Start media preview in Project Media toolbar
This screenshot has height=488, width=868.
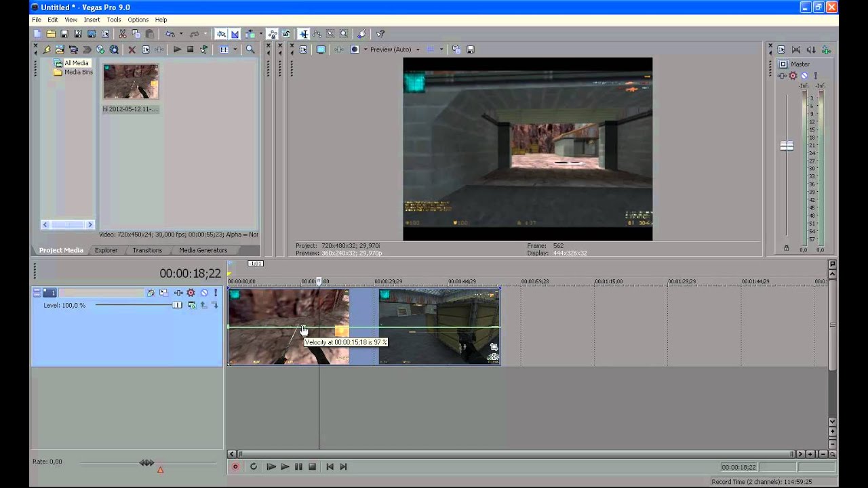(177, 49)
